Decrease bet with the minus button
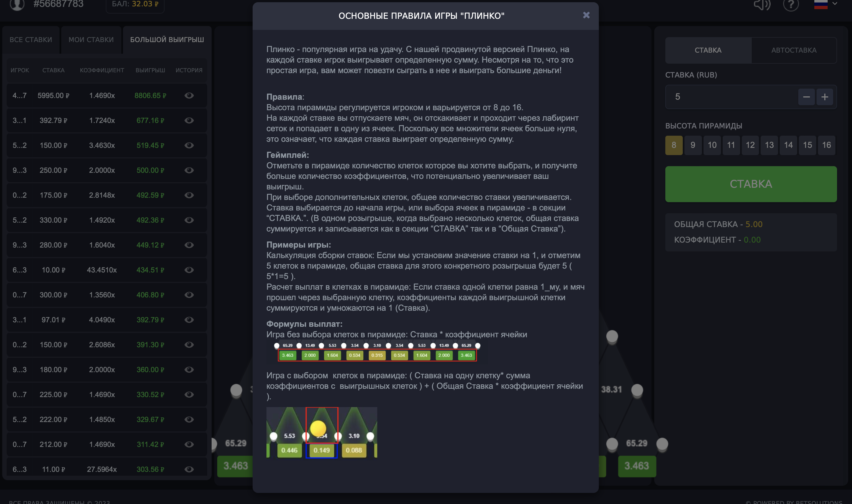Screen dimensions: 852x504 click(806, 97)
